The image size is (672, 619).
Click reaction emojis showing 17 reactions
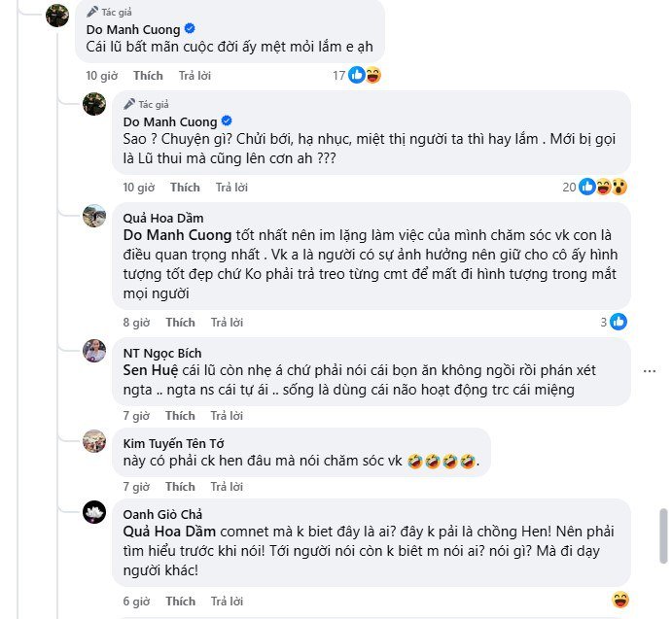(x=365, y=75)
